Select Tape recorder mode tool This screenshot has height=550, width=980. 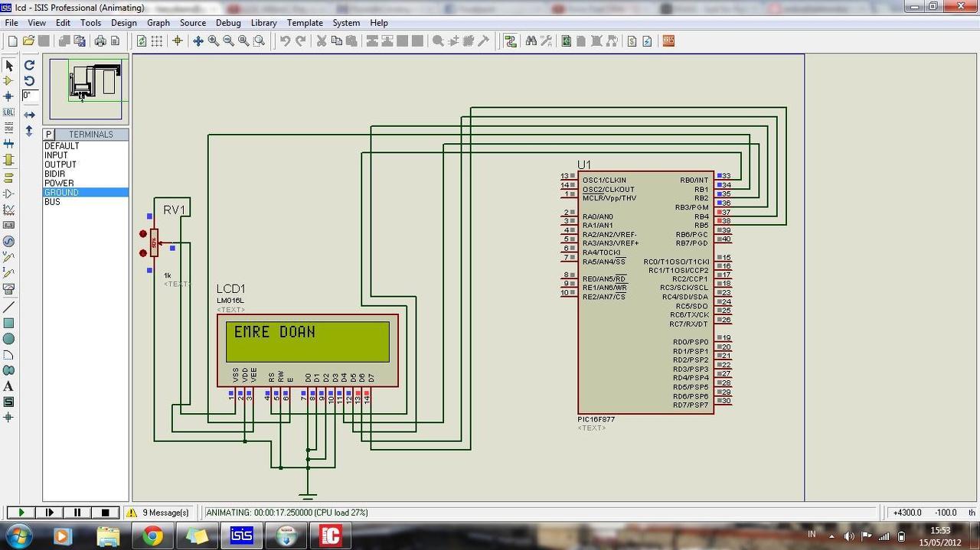pyautogui.click(x=9, y=225)
